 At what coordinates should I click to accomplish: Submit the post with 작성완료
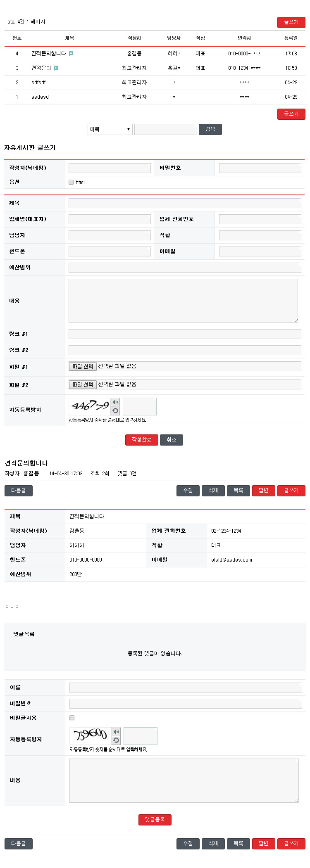point(141,440)
